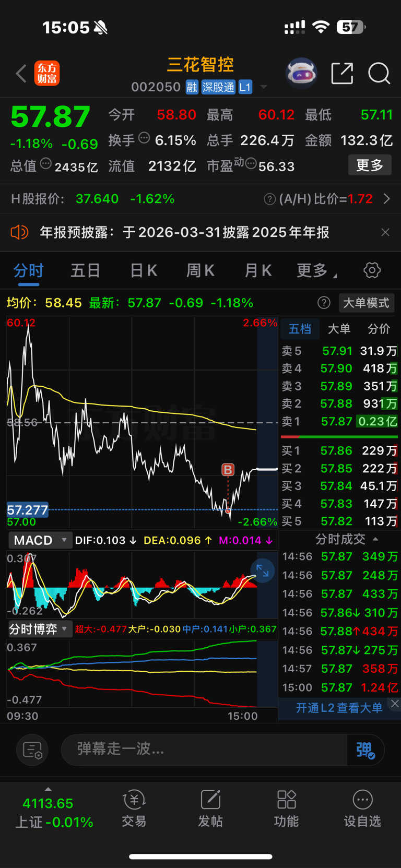Screen dimensions: 401x868
Task: Open 开通L2查看大单 link
Action: [339, 708]
